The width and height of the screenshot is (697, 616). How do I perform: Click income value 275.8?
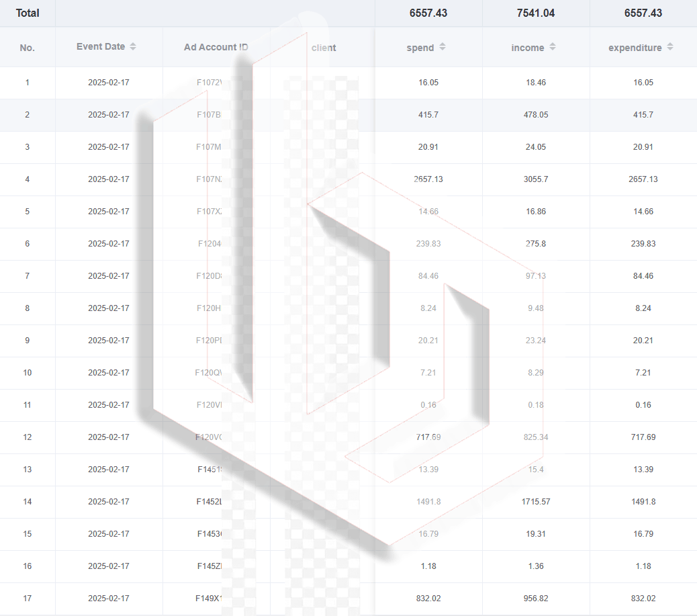pos(536,244)
